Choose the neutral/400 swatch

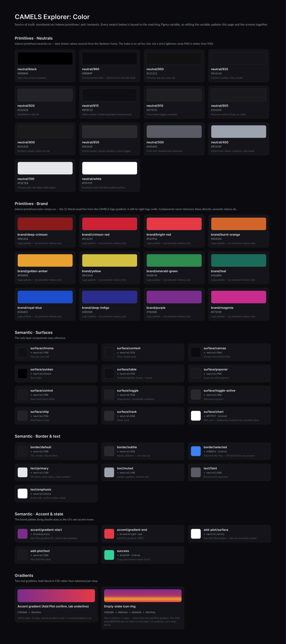point(239,132)
